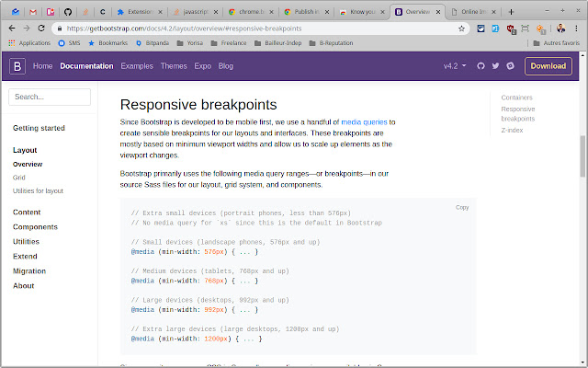Copy the code snippet with Copy button

point(462,207)
